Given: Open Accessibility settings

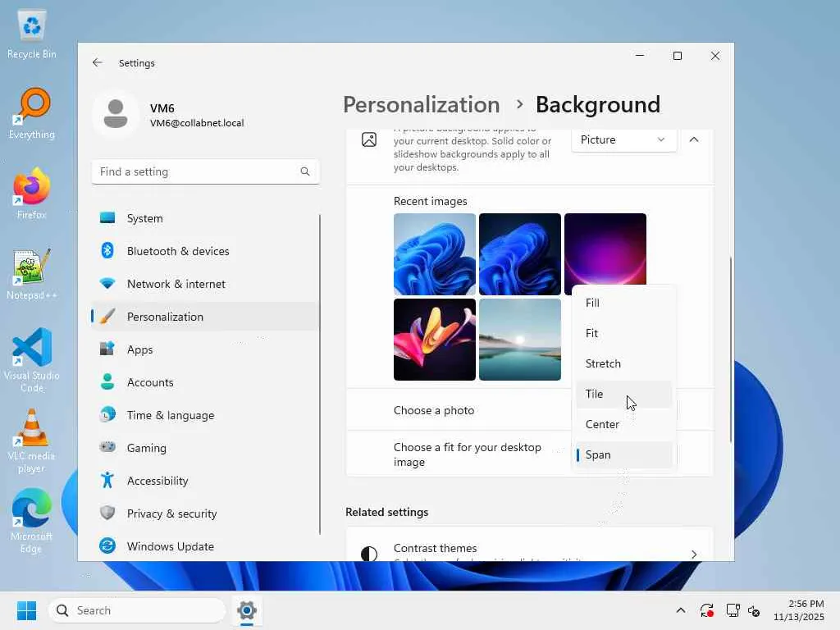Looking at the screenshot, I should coord(205,481).
